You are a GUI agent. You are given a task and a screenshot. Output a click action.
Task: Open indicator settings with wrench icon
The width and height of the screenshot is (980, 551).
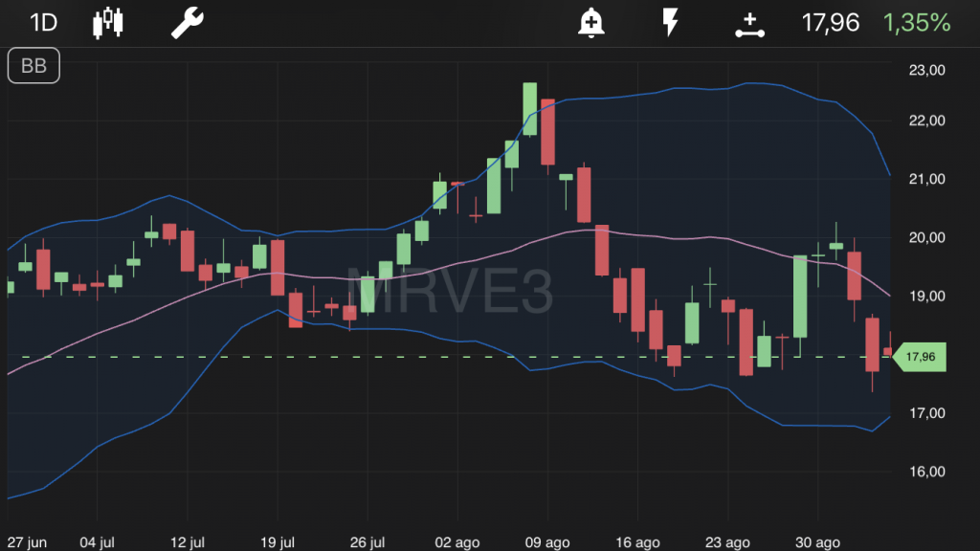(188, 23)
